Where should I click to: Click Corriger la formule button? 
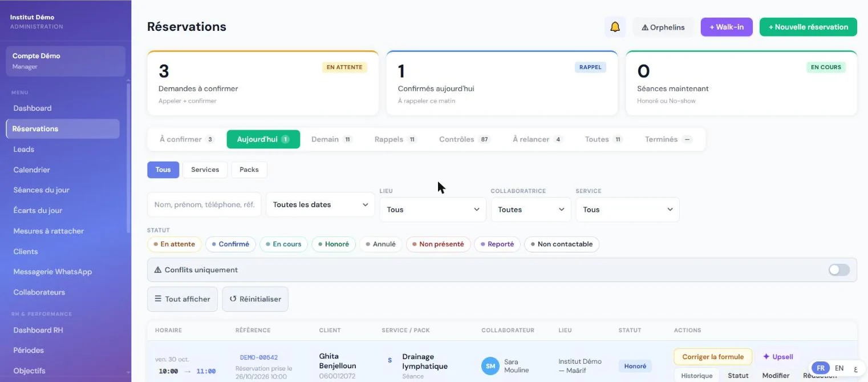[x=713, y=357]
